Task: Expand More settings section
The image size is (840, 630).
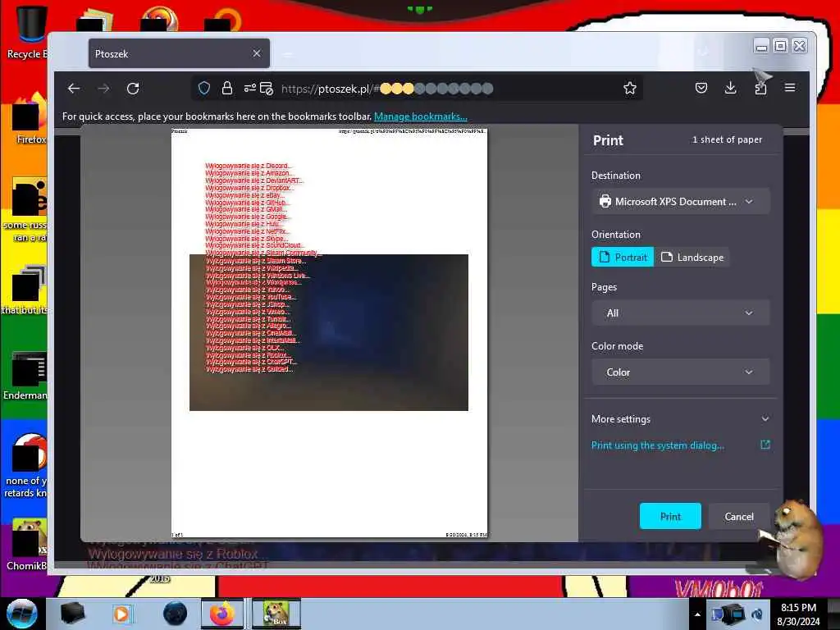Action: (680, 419)
